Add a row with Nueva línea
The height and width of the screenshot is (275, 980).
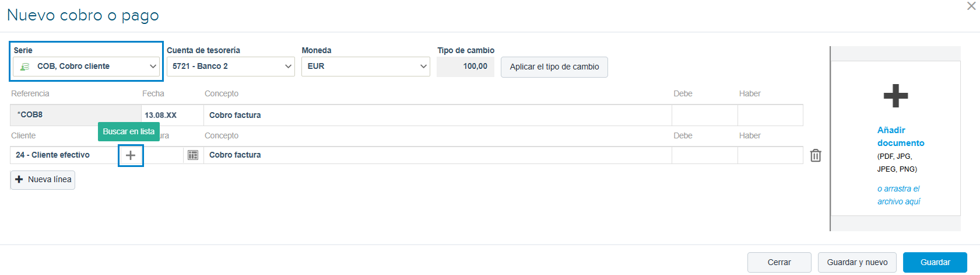coord(43,180)
